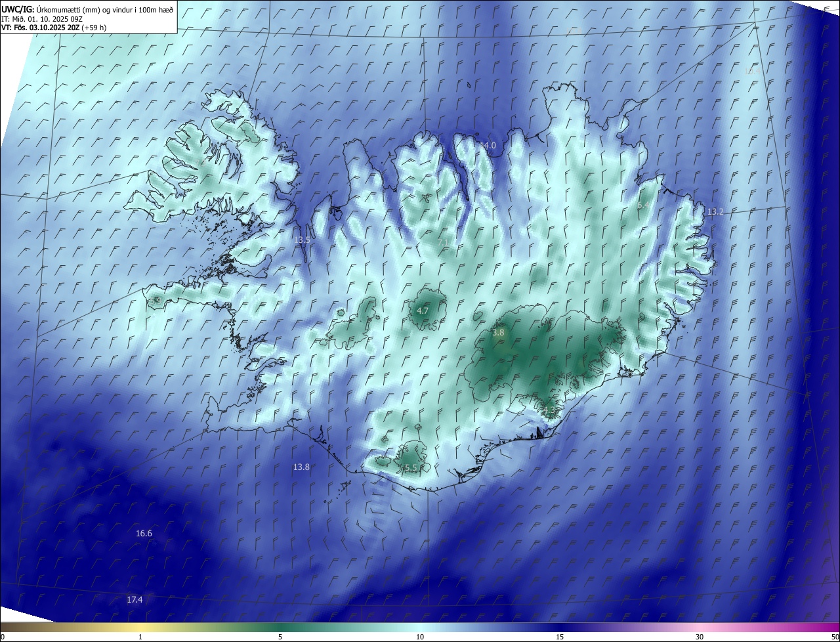Click the 1 tick on the color scale

[x=140, y=637]
